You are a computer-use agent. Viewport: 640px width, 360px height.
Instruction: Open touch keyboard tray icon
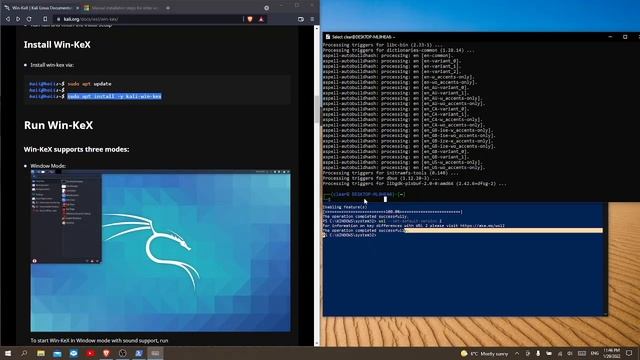click(582, 353)
